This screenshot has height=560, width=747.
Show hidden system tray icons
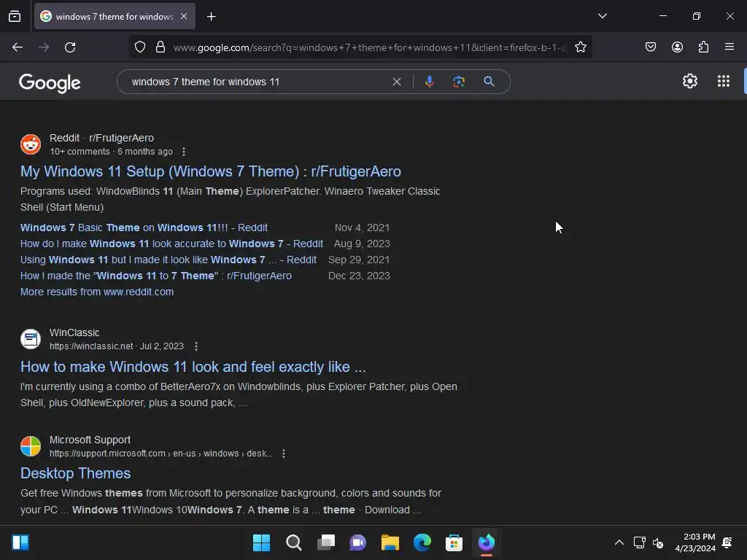point(619,542)
